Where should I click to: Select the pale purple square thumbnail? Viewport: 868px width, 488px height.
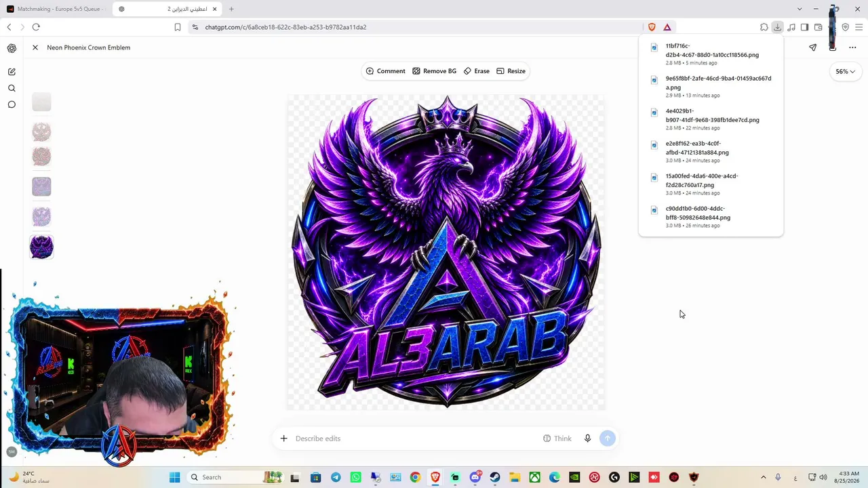pyautogui.click(x=41, y=186)
